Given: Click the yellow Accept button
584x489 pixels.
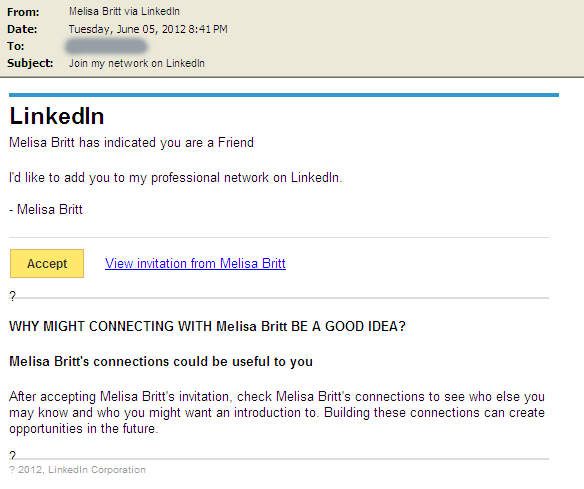Looking at the screenshot, I should coord(47,263).
